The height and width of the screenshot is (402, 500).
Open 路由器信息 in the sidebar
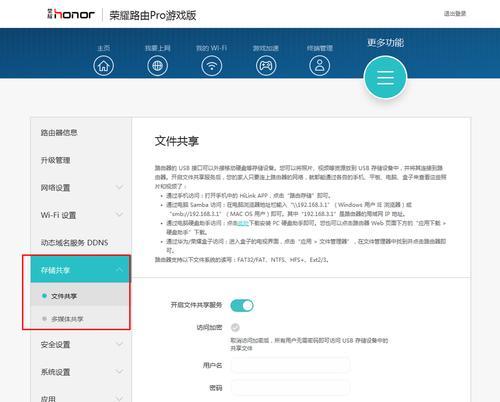coord(81,133)
